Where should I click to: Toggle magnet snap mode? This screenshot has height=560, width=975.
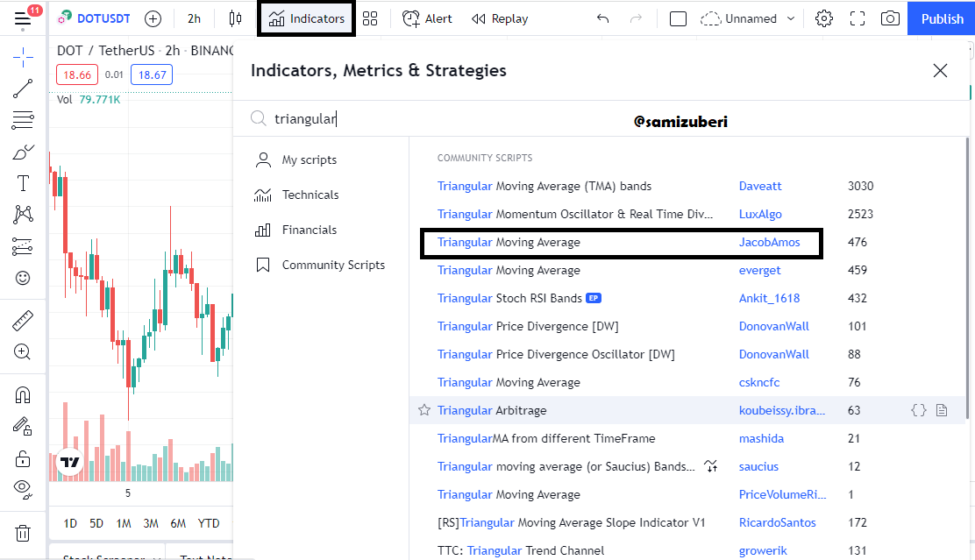tap(23, 394)
